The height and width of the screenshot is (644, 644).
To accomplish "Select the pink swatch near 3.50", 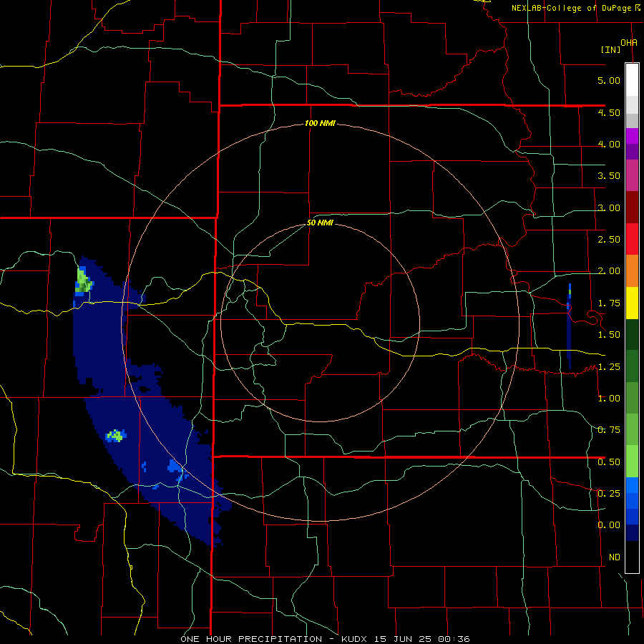I will 632,176.
